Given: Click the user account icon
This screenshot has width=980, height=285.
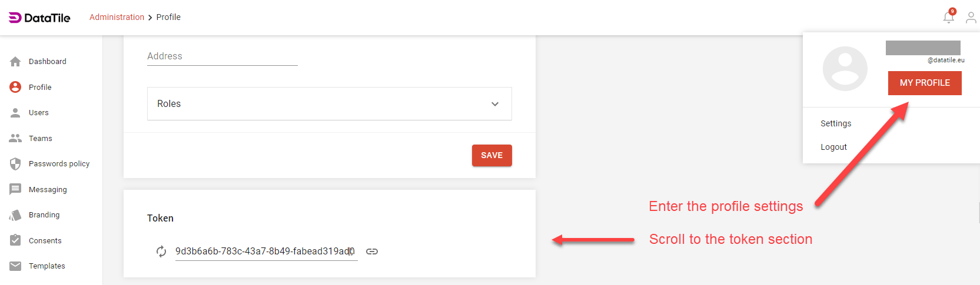Looking at the screenshot, I should (971, 18).
